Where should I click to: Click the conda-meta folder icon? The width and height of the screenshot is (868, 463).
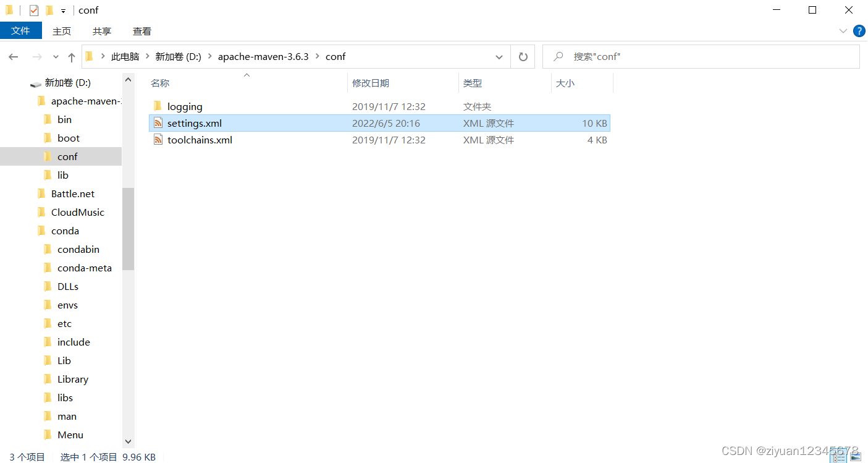48,268
